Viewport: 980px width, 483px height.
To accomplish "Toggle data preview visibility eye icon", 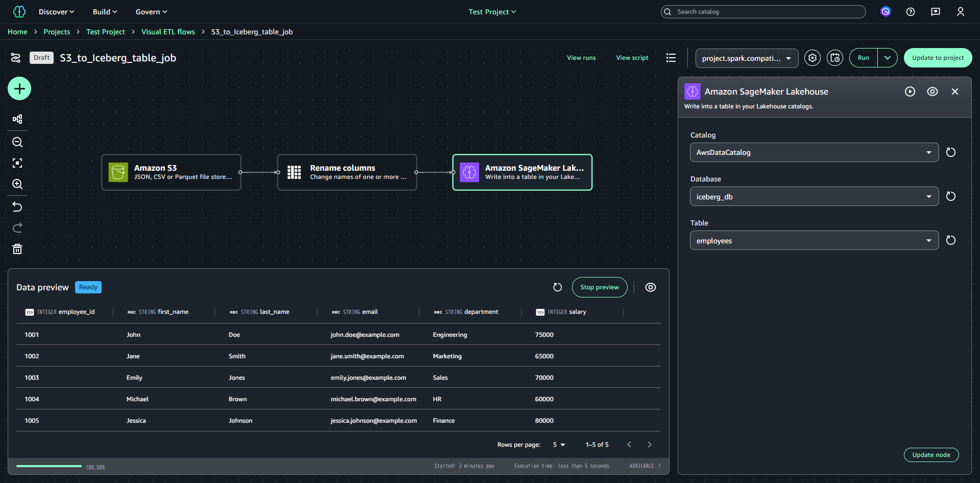I will (x=650, y=287).
